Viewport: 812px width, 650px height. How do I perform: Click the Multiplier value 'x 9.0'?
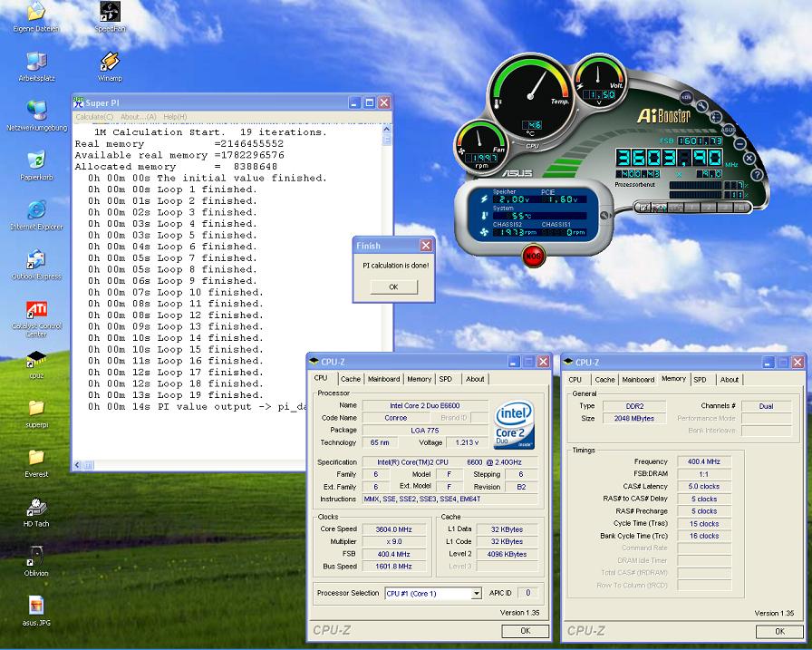pyautogui.click(x=393, y=542)
